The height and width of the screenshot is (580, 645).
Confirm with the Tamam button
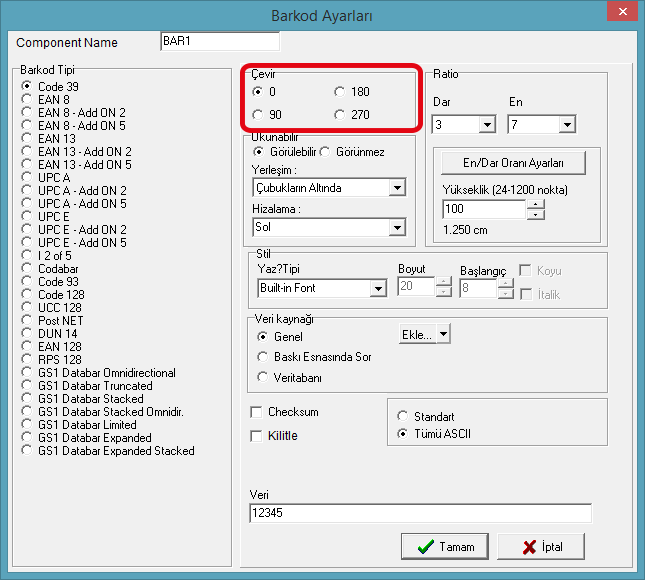(x=445, y=547)
